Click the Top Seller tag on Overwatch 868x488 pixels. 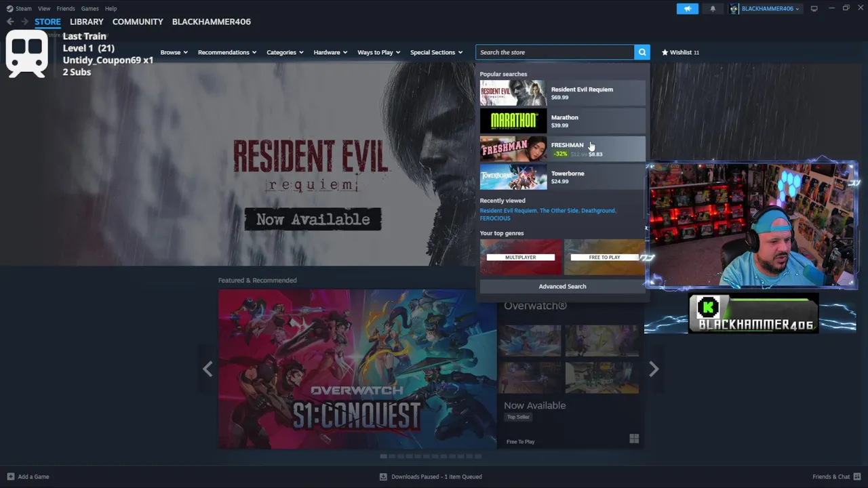point(518,417)
